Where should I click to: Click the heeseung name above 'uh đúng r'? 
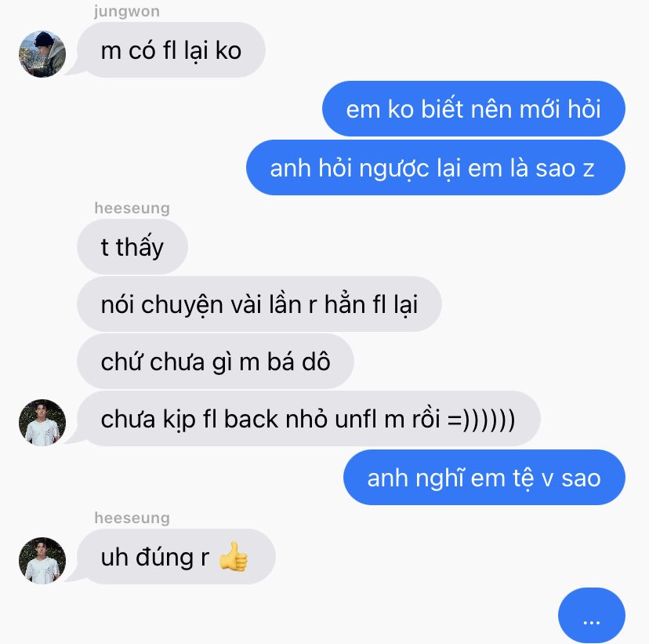(132, 518)
